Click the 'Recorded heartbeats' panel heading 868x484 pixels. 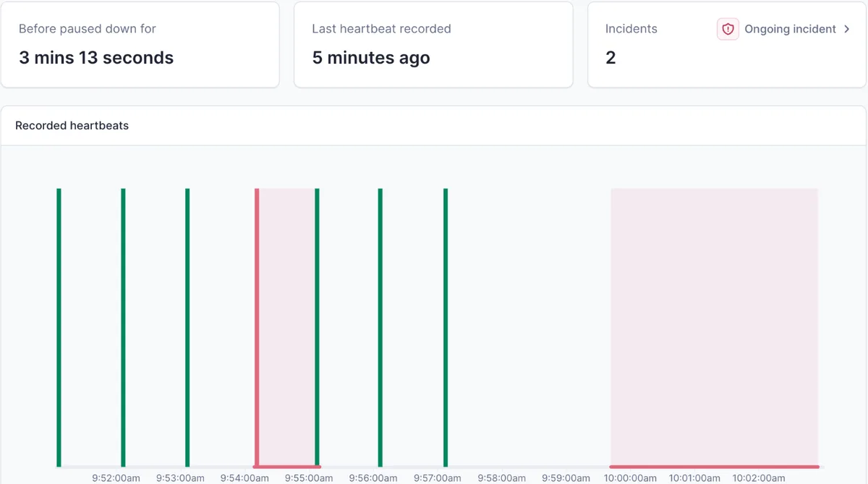click(72, 125)
